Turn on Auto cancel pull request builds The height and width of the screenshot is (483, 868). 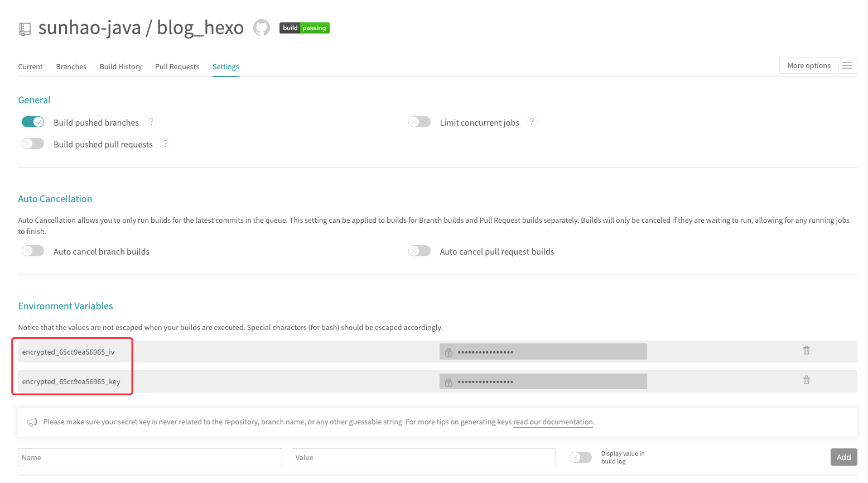[419, 251]
